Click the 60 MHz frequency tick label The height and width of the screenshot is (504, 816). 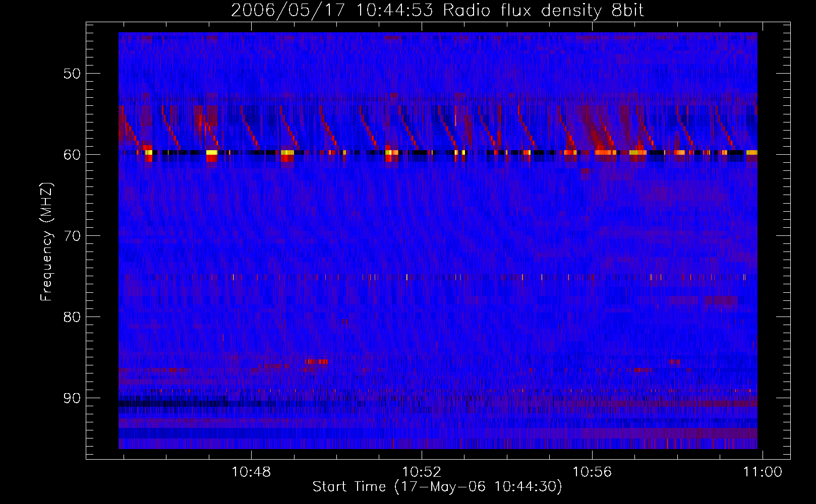click(x=72, y=155)
